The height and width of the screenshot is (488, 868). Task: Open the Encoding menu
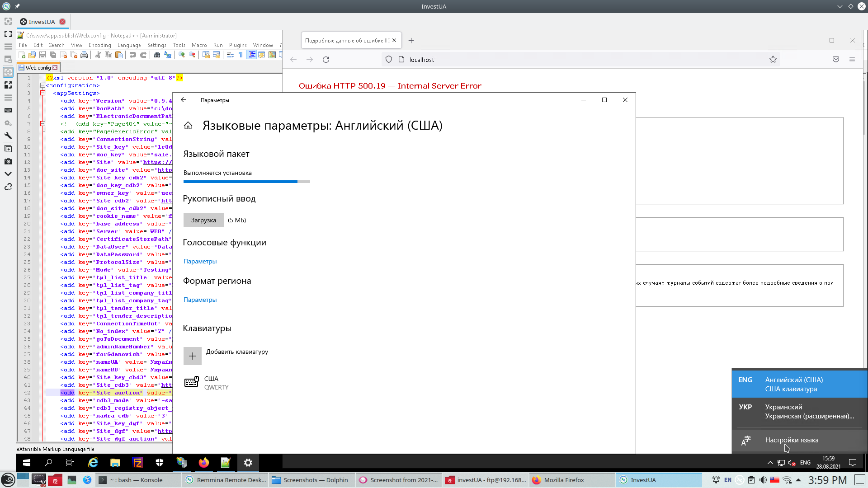click(99, 45)
